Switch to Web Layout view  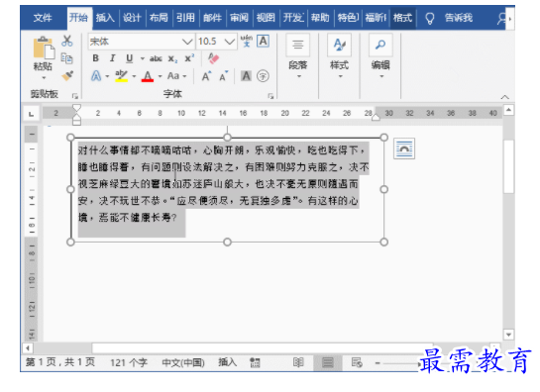tap(357, 362)
